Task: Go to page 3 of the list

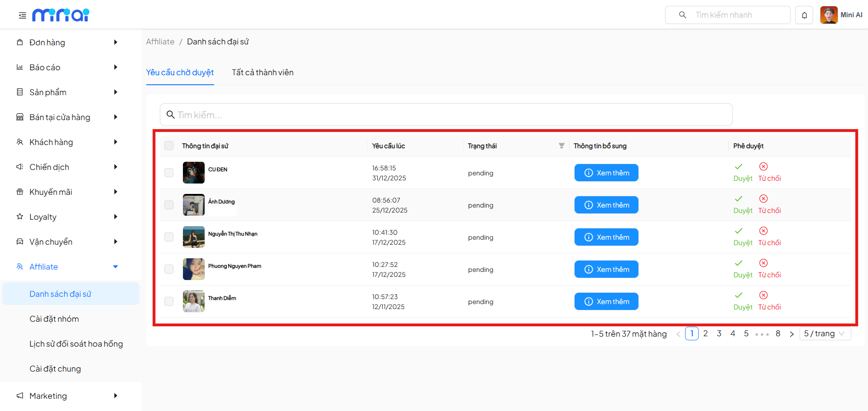Action: coord(719,334)
